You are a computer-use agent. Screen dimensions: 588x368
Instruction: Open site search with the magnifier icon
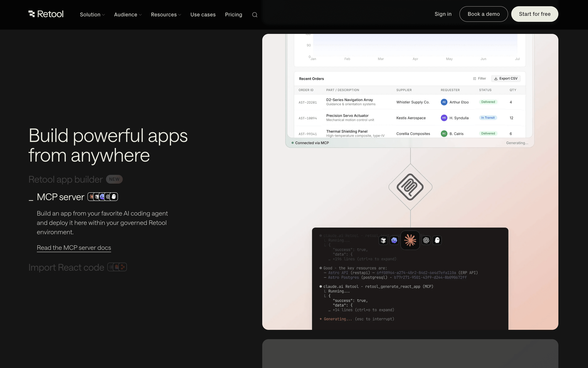255,15
